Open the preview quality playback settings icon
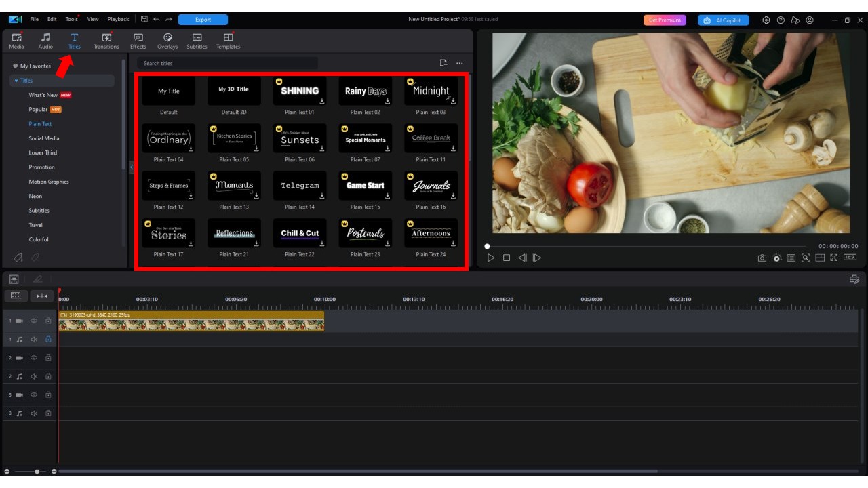 pos(777,258)
